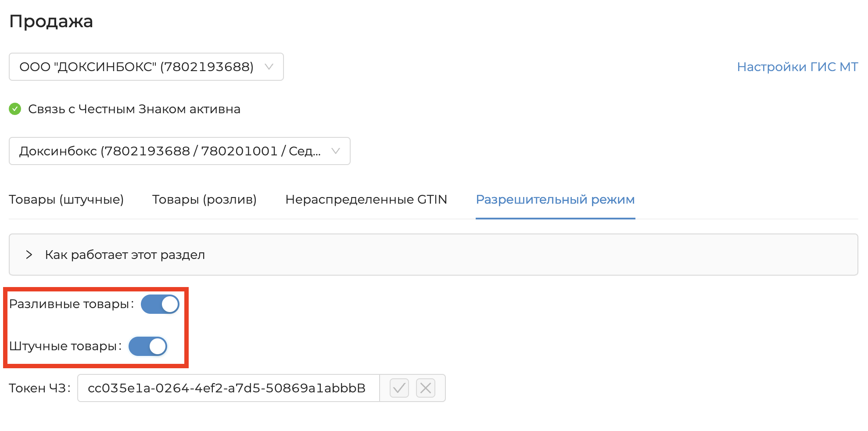Click the chevron arrow in the Доксинбокс selector
The width and height of the screenshot is (868, 431).
click(336, 151)
